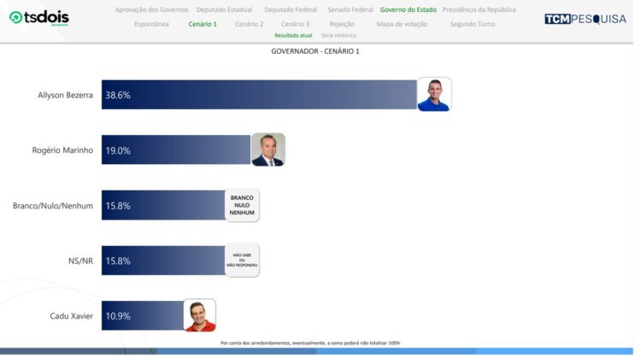Click Allyson Bezerra's candidate photo
The height and width of the screenshot is (364, 641).
(x=434, y=95)
